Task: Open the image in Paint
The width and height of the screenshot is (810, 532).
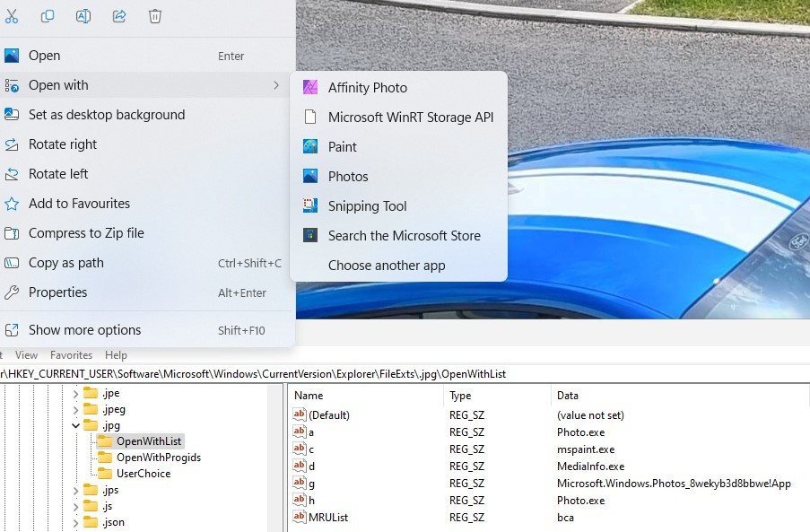Action: click(x=344, y=146)
